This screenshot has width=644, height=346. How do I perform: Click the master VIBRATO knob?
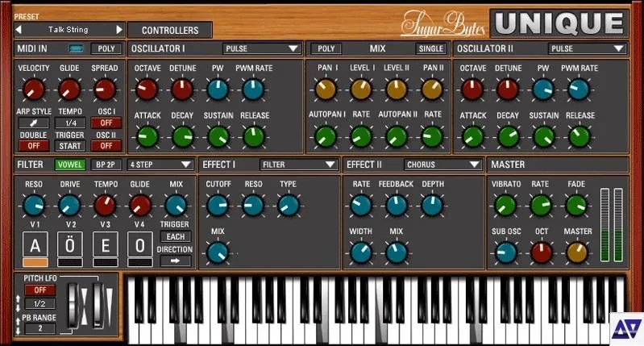coord(505,206)
